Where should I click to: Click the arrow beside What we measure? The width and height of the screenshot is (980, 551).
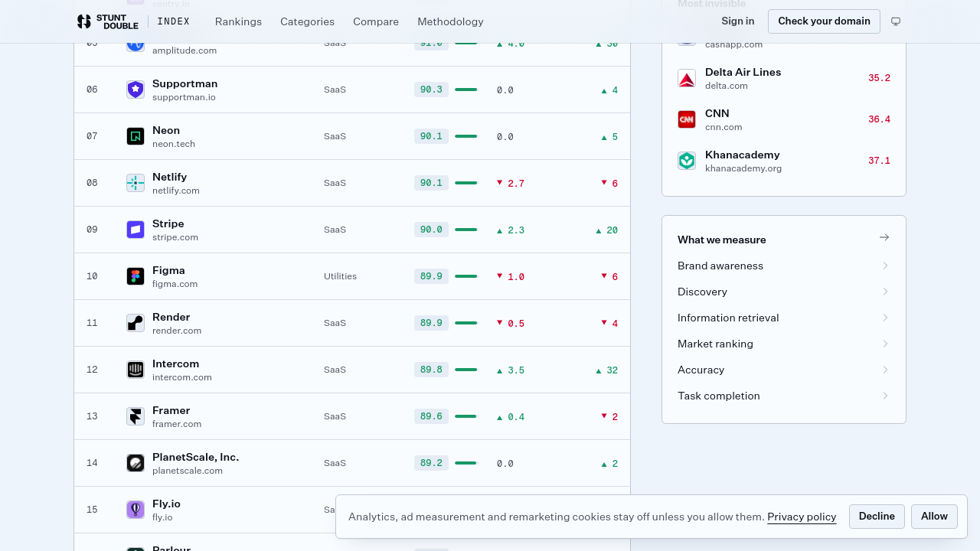(884, 237)
